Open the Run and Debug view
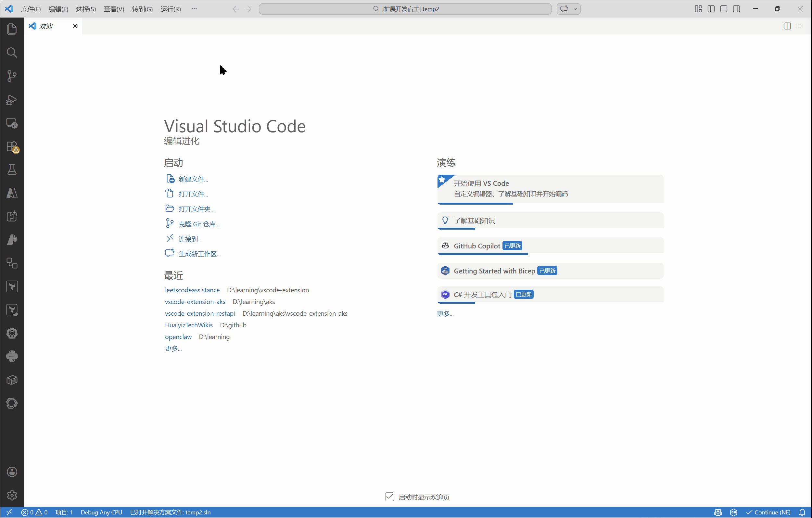 [12, 100]
